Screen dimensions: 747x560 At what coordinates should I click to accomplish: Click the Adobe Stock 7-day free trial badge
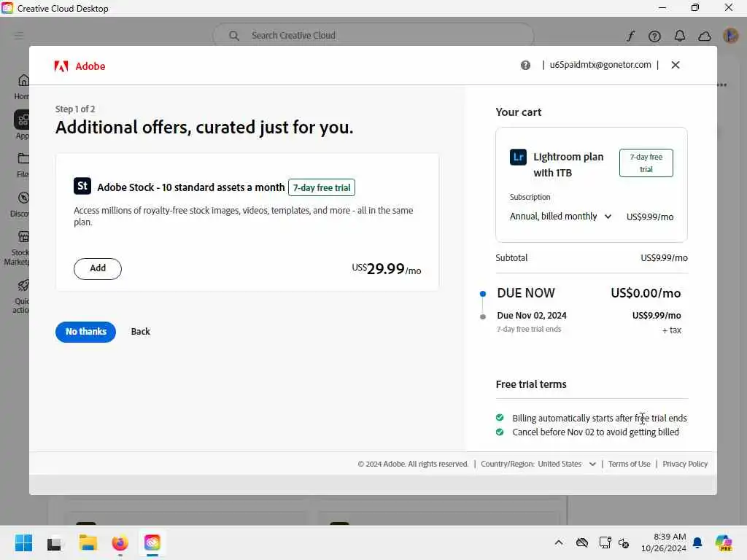[x=322, y=187]
